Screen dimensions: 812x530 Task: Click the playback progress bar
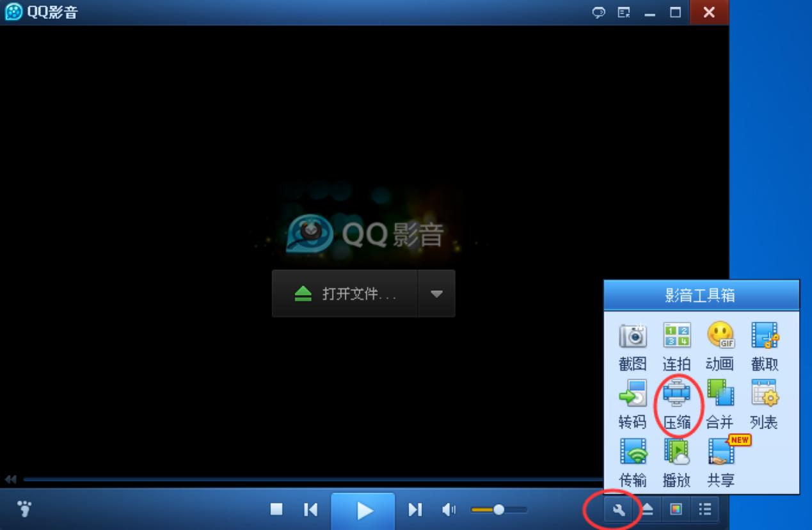(307, 479)
